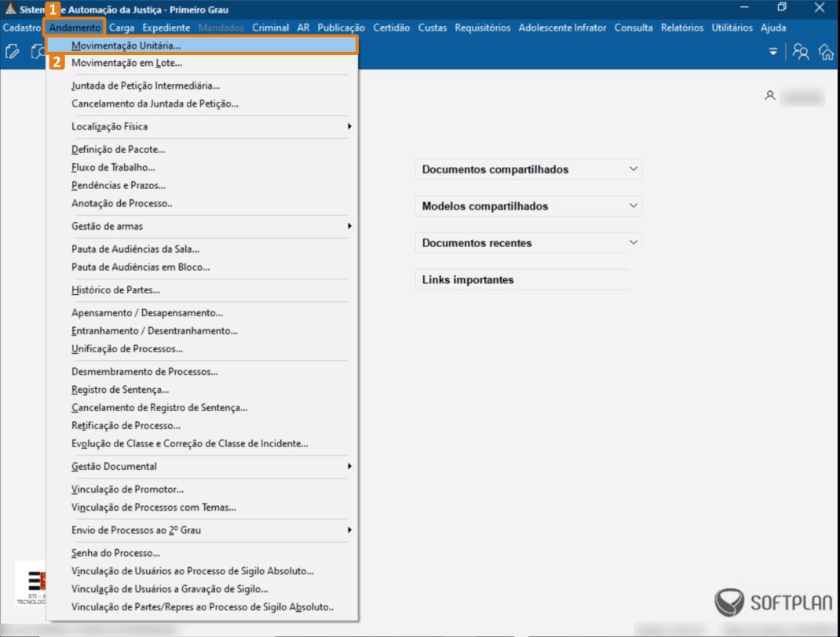Open the Relatórios menu
This screenshot has width=840, height=637.
point(682,27)
